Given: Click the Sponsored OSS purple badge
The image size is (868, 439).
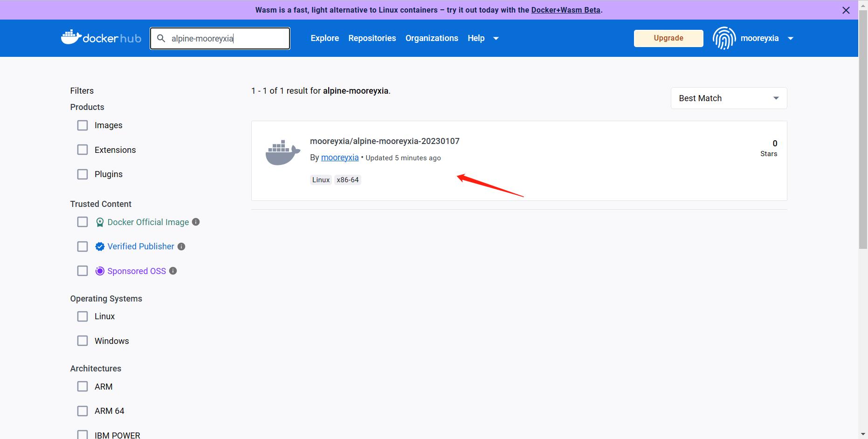Looking at the screenshot, I should 100,271.
